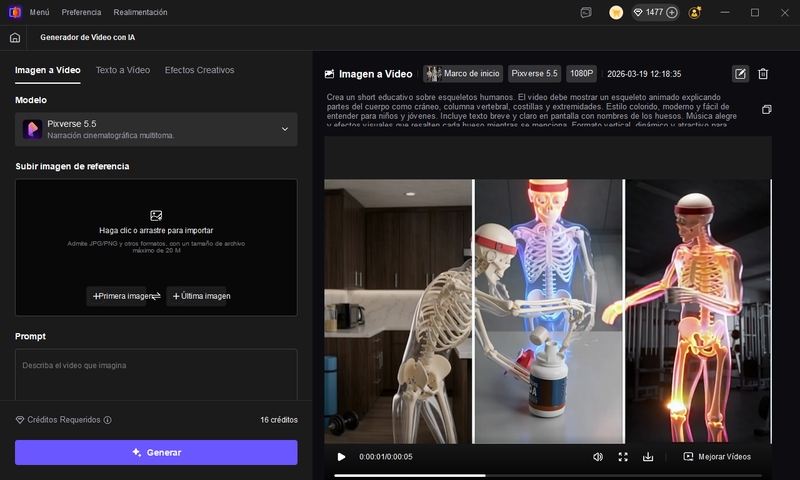
Task: Expand the Pixverse 5.5 model dropdown
Action: click(284, 129)
